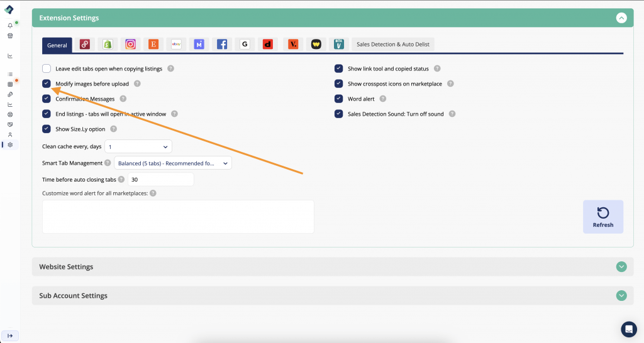The image size is (644, 343).
Task: Click the Refresh button
Action: point(603,217)
